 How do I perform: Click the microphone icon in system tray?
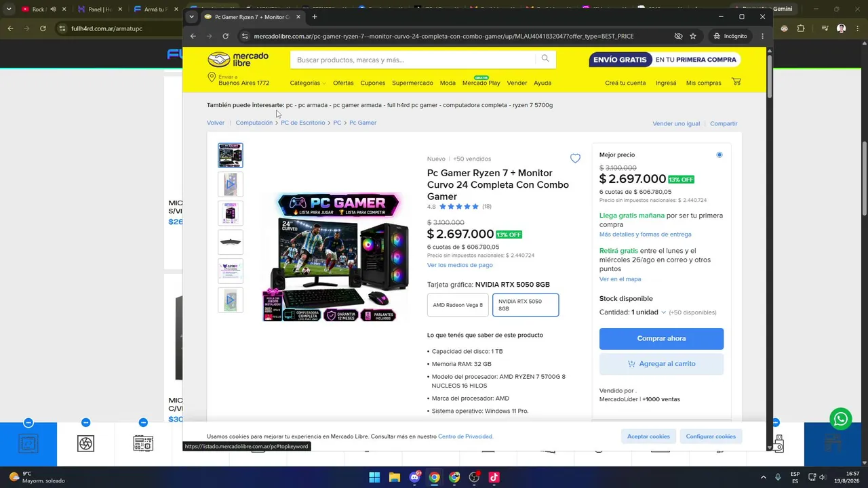click(778, 477)
